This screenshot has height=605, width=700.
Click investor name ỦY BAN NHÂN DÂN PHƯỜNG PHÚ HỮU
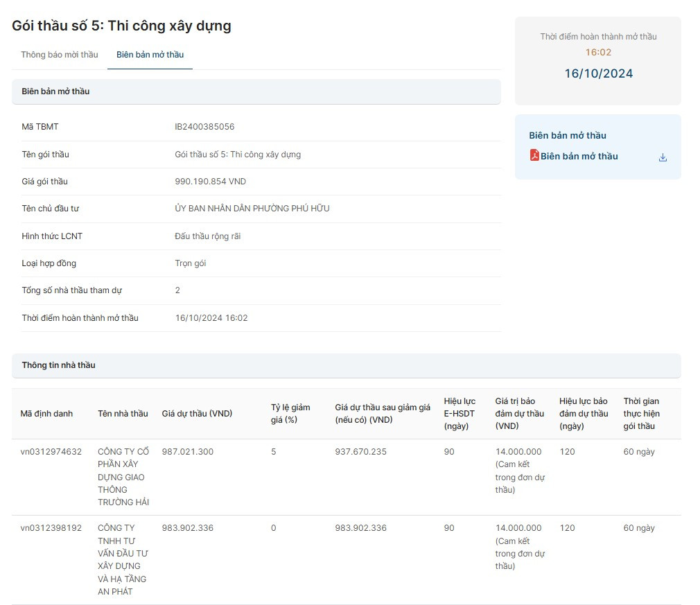252,209
